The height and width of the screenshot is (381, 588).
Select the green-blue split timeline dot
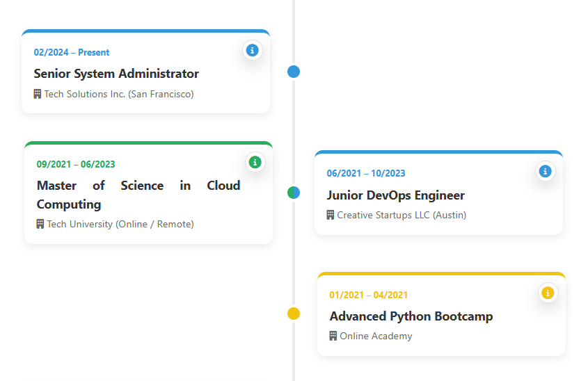pos(294,193)
